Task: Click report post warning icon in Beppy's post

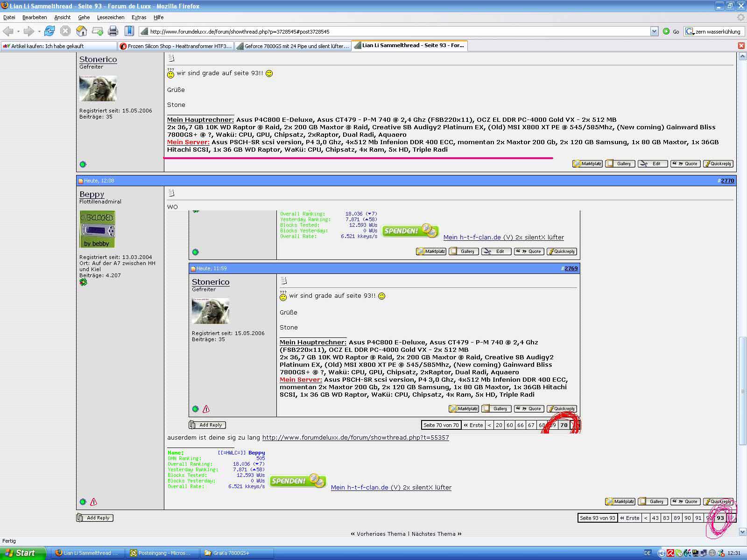Action: tap(93, 502)
